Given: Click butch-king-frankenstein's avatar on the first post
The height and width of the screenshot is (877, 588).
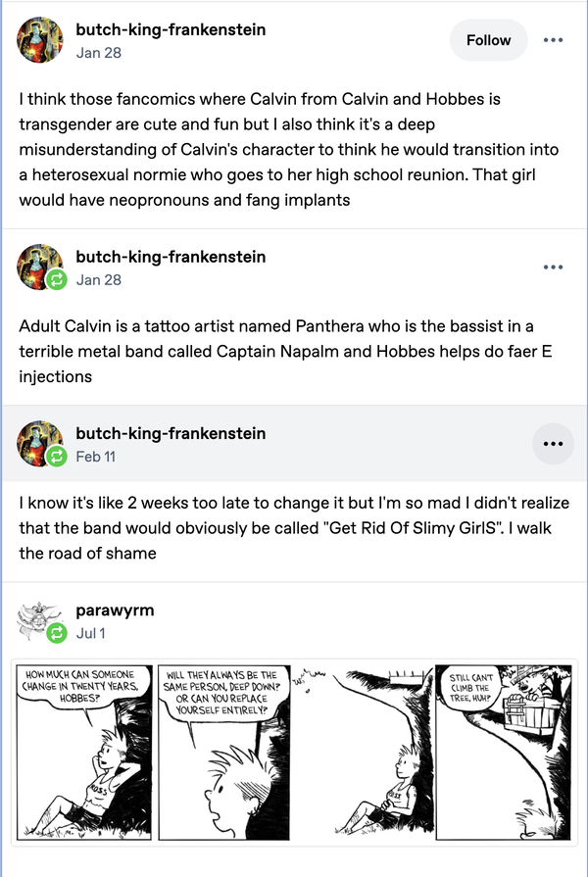Looking at the screenshot, I should click(x=40, y=40).
